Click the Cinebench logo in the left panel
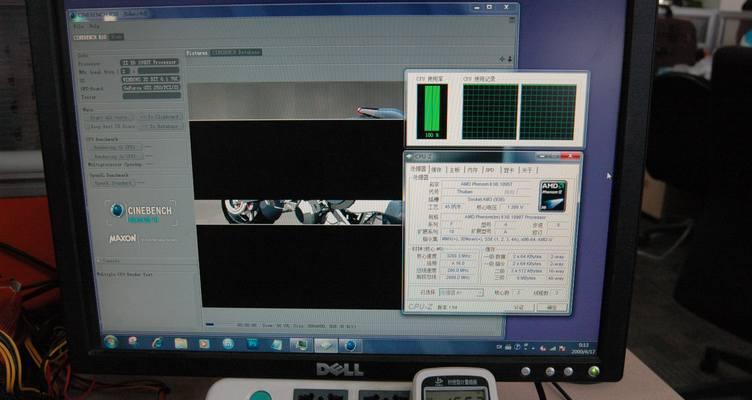Screen dimensions: 752x400 point(141,213)
